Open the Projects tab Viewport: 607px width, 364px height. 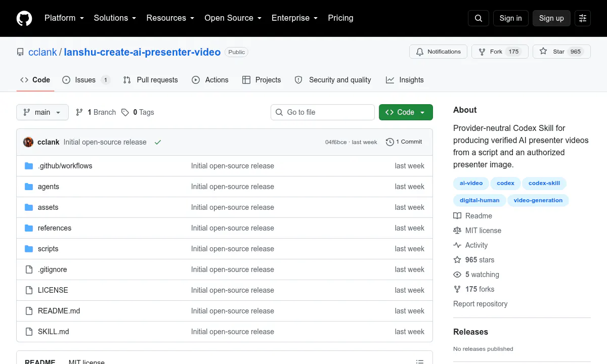262,80
